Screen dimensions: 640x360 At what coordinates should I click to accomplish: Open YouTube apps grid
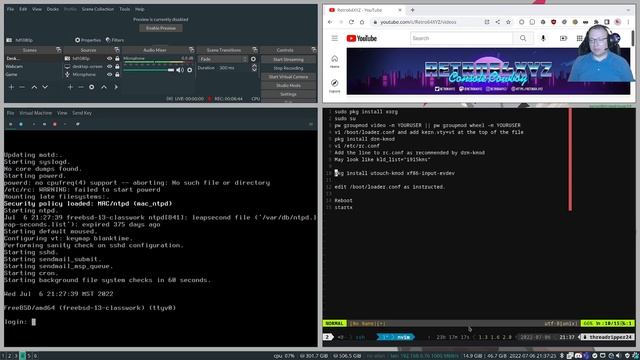click(580, 38)
